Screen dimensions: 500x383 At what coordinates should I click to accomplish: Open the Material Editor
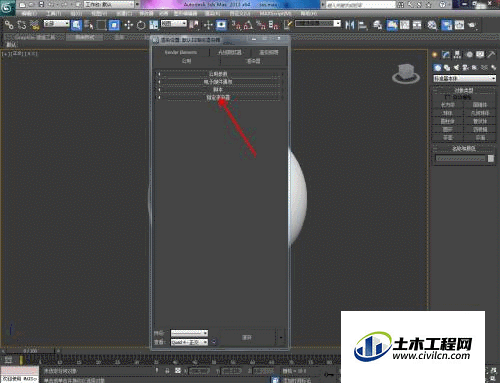point(432,25)
